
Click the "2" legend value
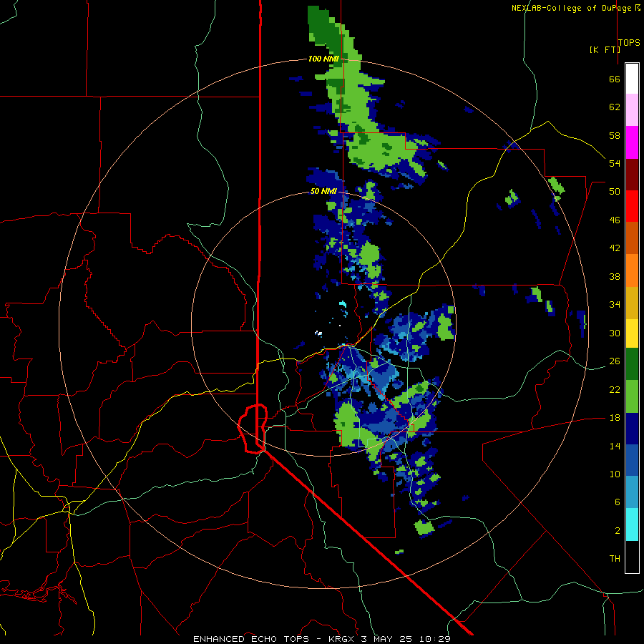pyautogui.click(x=618, y=531)
